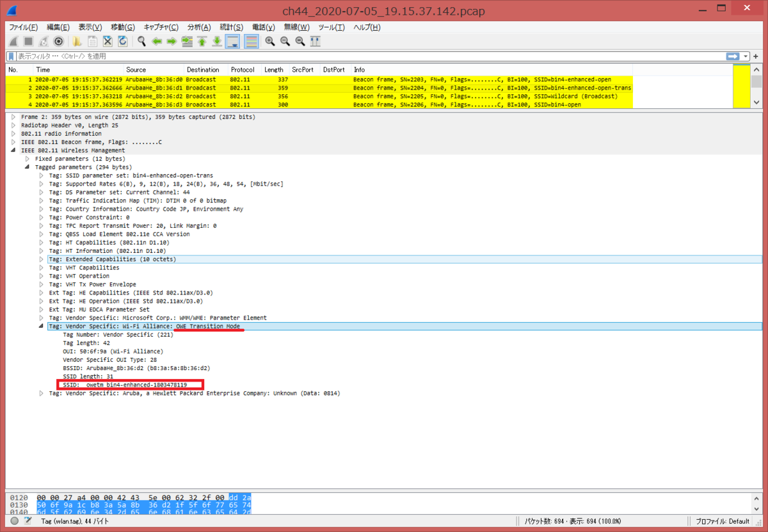The width and height of the screenshot is (768, 532).
Task: Expand the Fixed parameters tree item
Action: click(28, 159)
